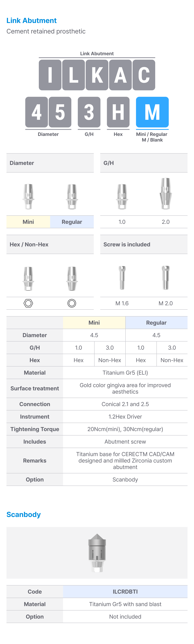Click the Regular column header in table

point(156,323)
